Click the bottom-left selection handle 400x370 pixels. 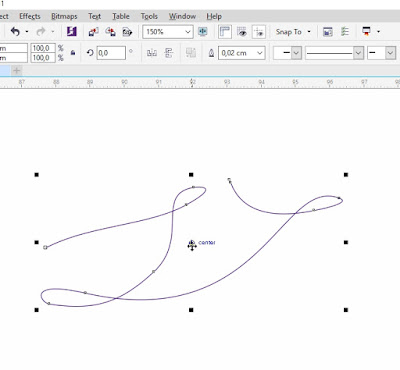(x=37, y=310)
